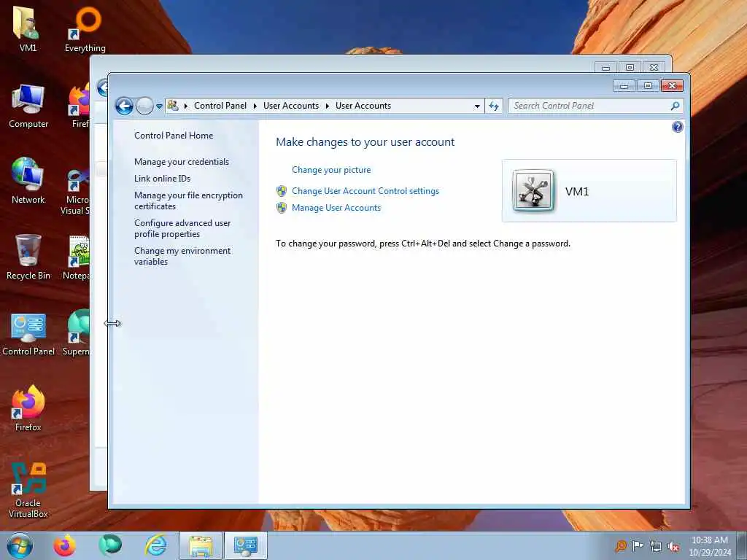Open Action Center flag in tray

(638, 545)
